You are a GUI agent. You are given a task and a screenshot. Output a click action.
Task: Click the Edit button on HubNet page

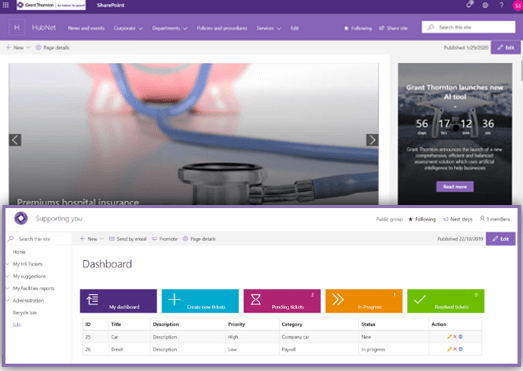pos(506,48)
